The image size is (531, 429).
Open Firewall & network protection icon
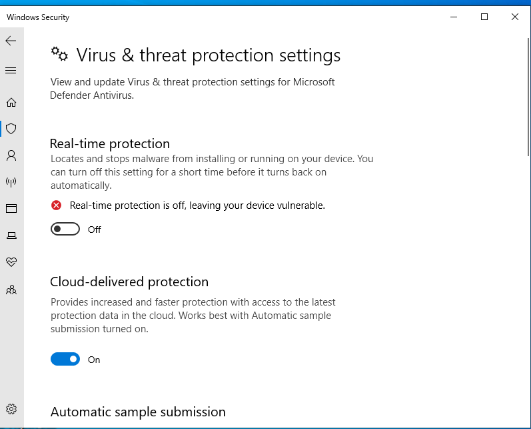pos(11,182)
